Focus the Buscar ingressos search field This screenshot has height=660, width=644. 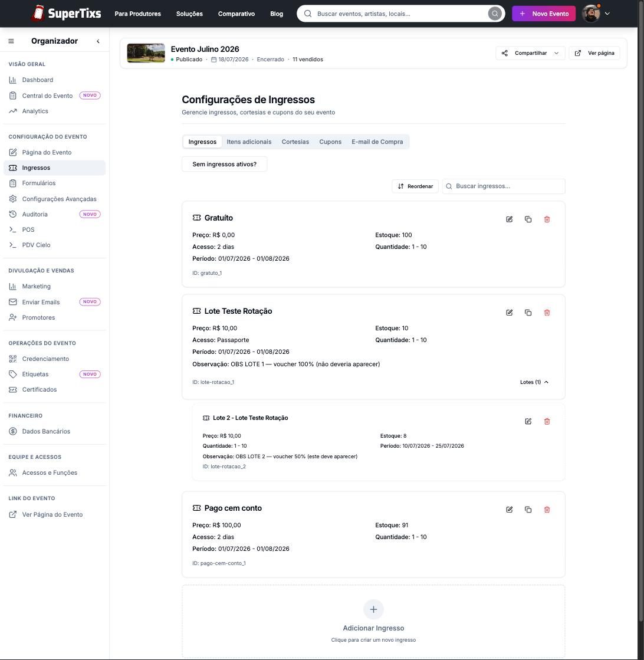pyautogui.click(x=504, y=186)
